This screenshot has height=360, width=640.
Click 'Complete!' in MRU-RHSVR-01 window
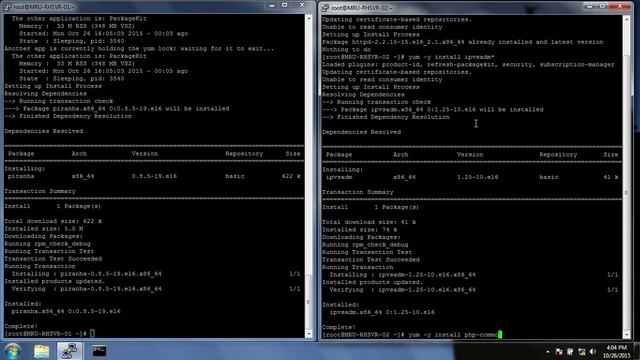point(21,326)
